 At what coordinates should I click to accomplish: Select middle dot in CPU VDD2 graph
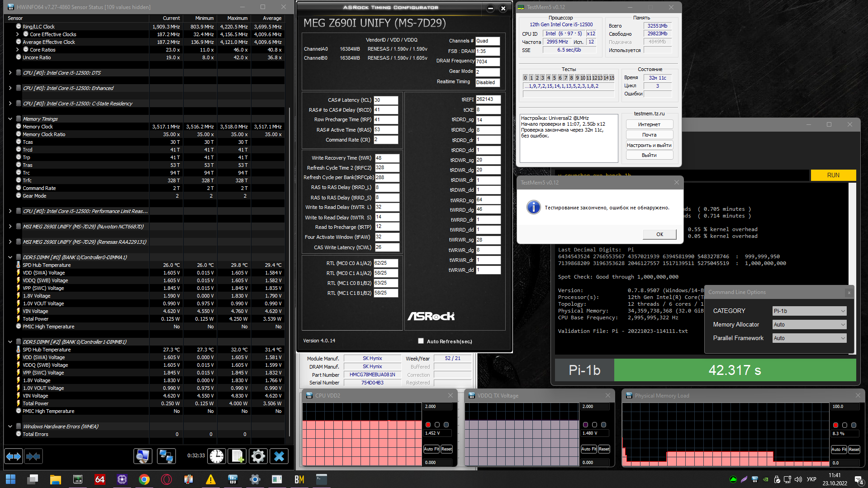(x=437, y=425)
